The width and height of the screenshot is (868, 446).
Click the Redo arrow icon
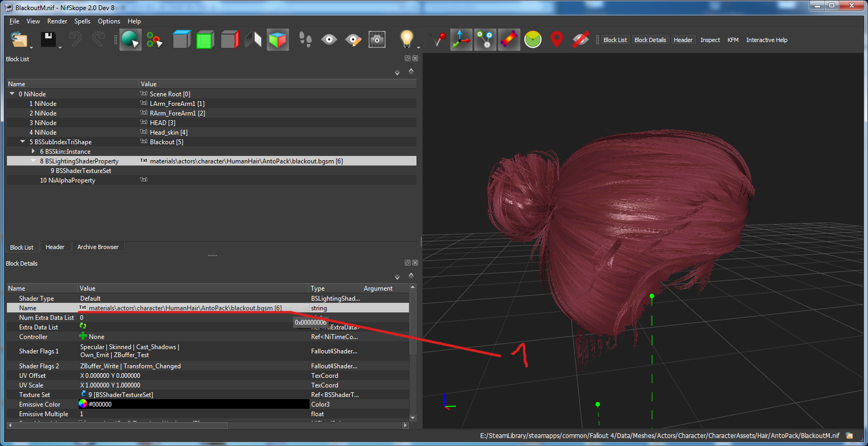[98, 40]
